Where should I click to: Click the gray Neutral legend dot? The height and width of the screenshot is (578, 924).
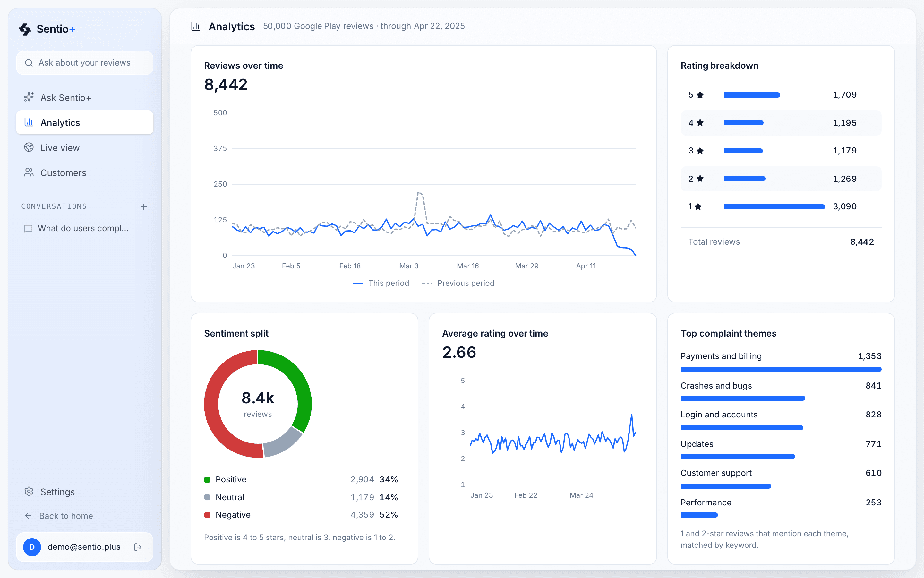pos(207,497)
